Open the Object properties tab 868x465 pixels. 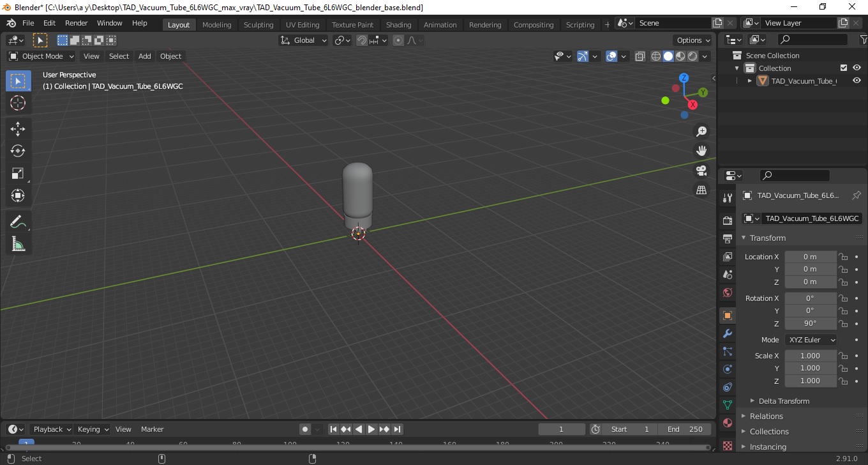[x=727, y=316]
